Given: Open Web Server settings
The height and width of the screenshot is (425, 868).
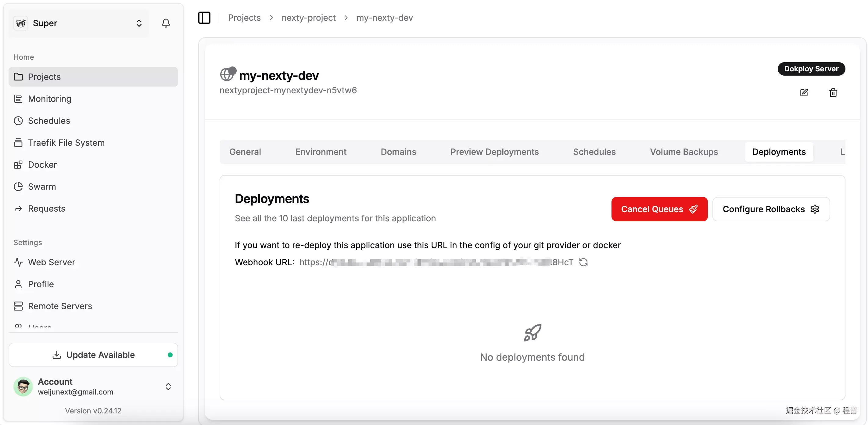Looking at the screenshot, I should pyautogui.click(x=52, y=262).
